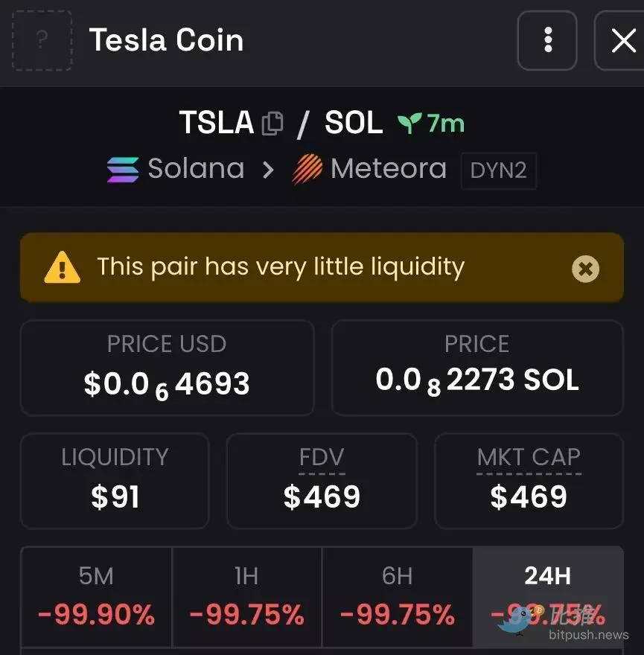This screenshot has height=655, width=644.
Task: Close the Tesla Coin panel
Action: click(x=622, y=40)
